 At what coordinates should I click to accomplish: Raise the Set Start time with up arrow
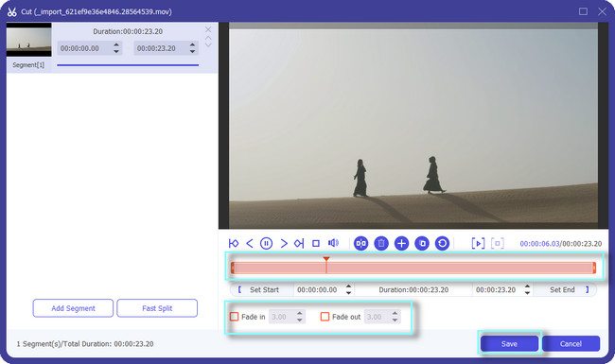349,286
